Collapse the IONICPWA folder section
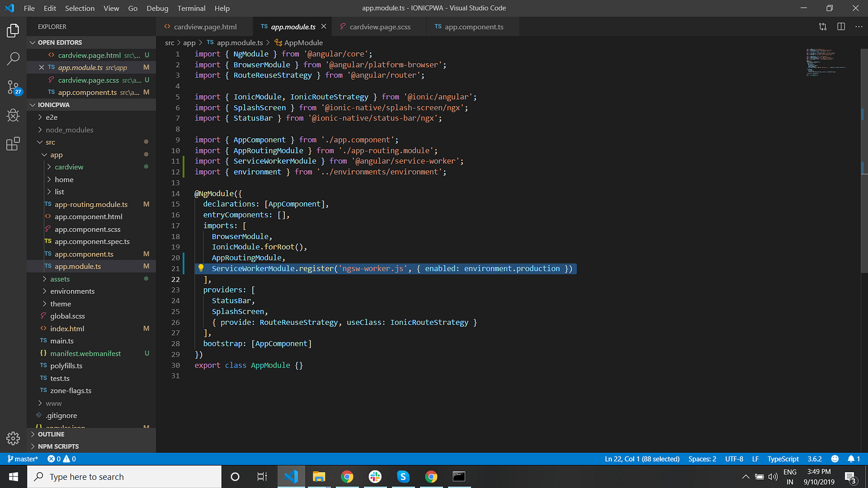 91,105
